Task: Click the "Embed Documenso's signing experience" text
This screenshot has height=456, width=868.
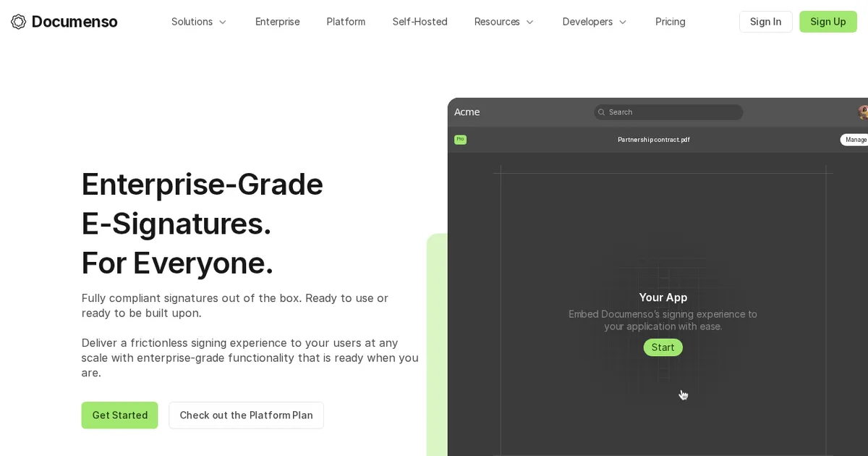Action: 663,321
